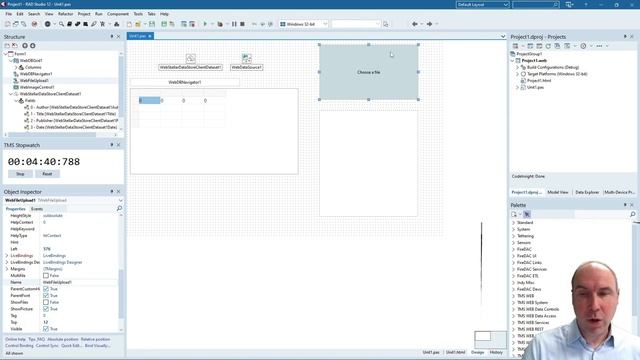Switch to History tab at editor bottom

(496, 352)
